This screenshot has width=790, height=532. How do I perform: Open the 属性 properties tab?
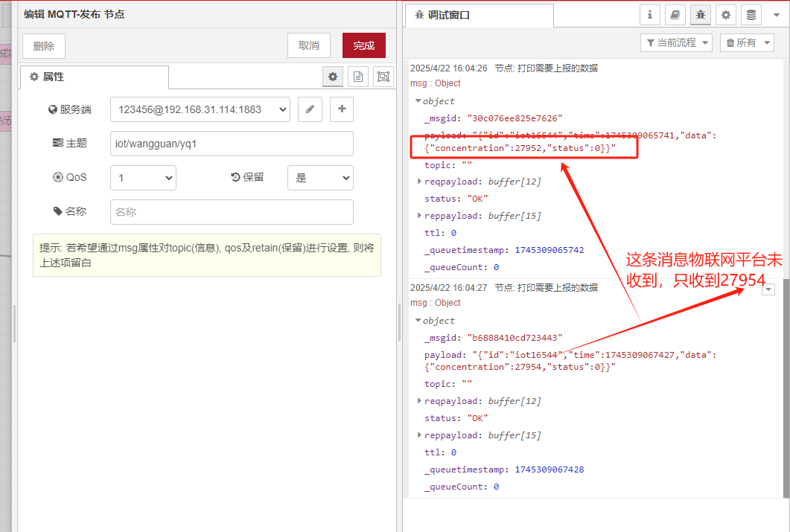tap(94, 77)
